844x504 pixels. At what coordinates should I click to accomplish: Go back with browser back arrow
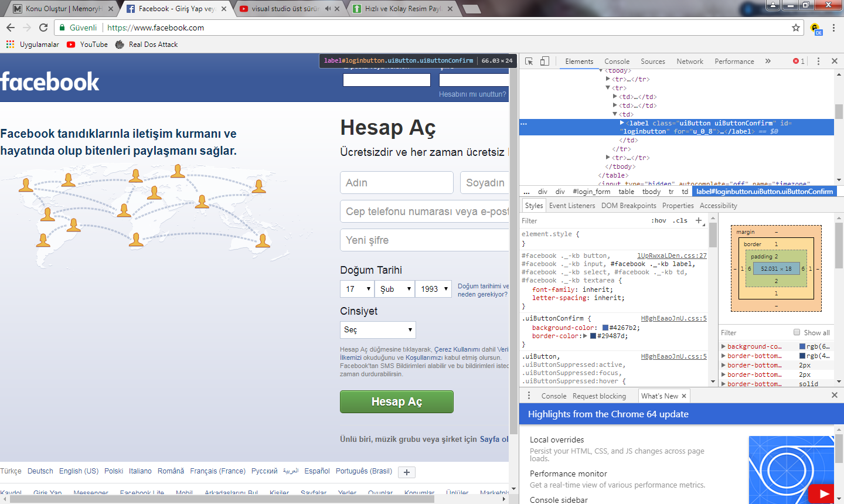coord(11,28)
